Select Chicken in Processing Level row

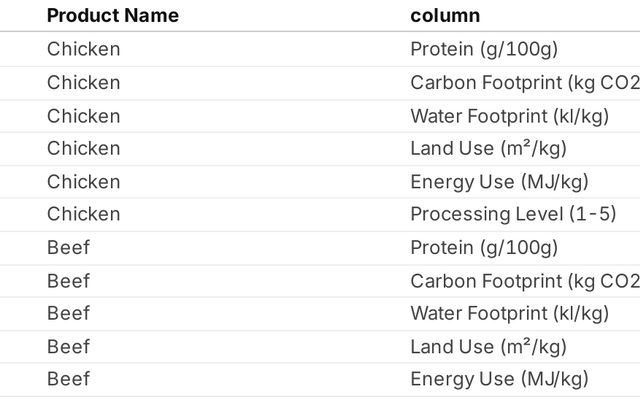pos(84,214)
